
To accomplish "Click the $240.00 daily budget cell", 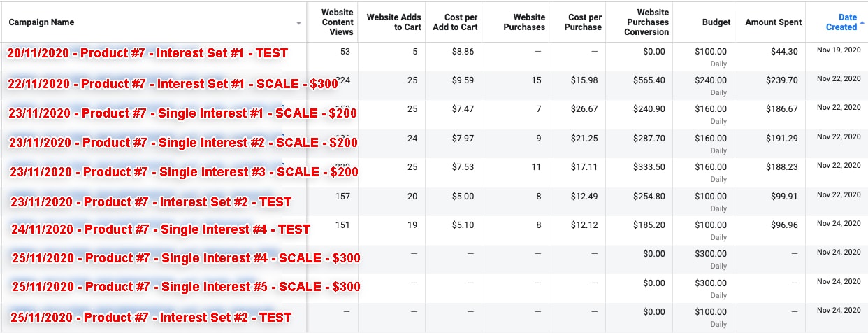I will [710, 80].
